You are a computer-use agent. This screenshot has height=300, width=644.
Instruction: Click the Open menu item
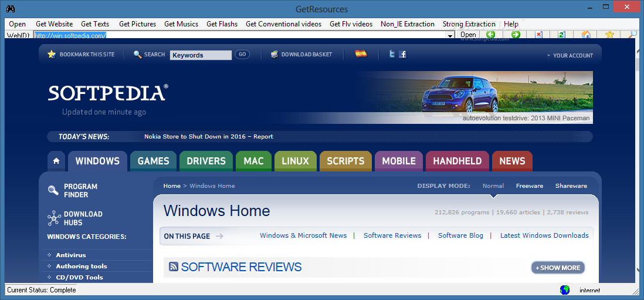tap(17, 24)
